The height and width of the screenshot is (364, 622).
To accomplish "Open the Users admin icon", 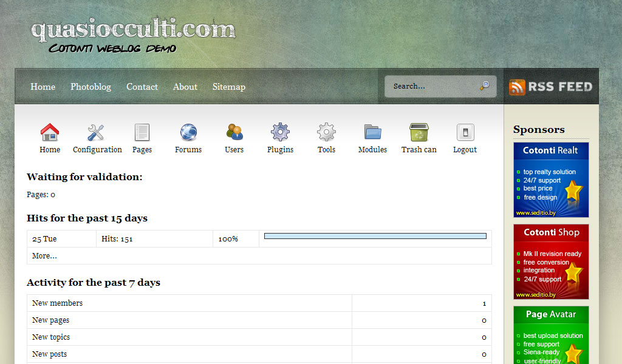I will coord(234,132).
